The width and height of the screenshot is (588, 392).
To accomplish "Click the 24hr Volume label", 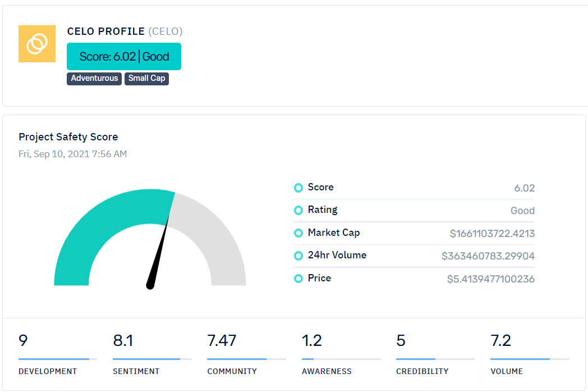I will (x=337, y=255).
